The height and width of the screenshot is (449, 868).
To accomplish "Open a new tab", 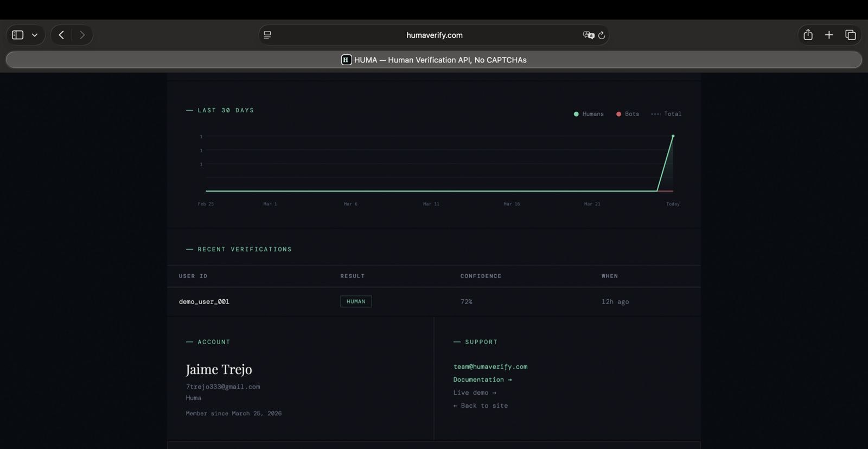I will coord(829,35).
